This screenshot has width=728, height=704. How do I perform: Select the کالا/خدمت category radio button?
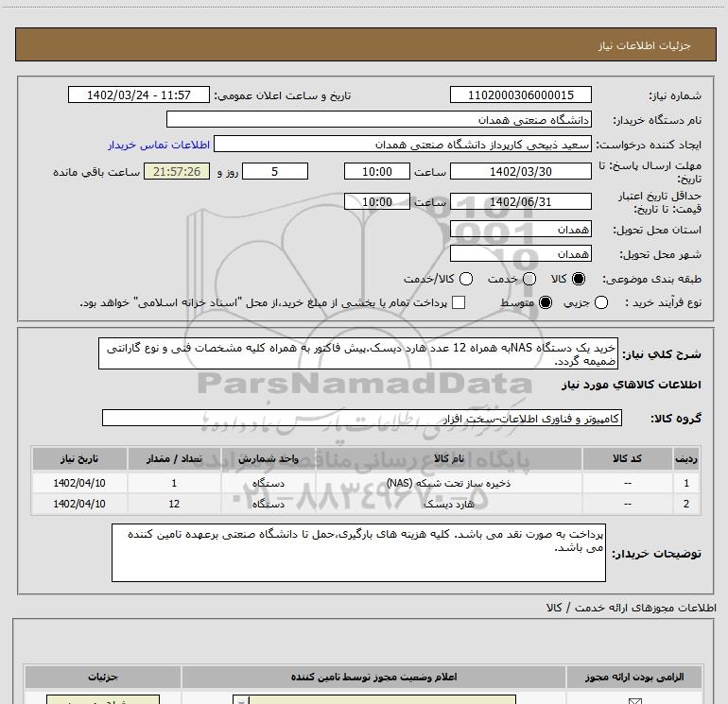point(466,279)
